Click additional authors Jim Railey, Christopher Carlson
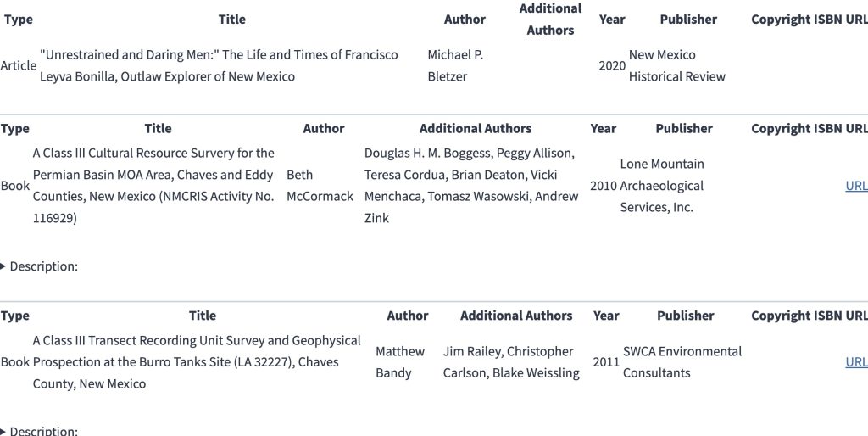 (511, 362)
